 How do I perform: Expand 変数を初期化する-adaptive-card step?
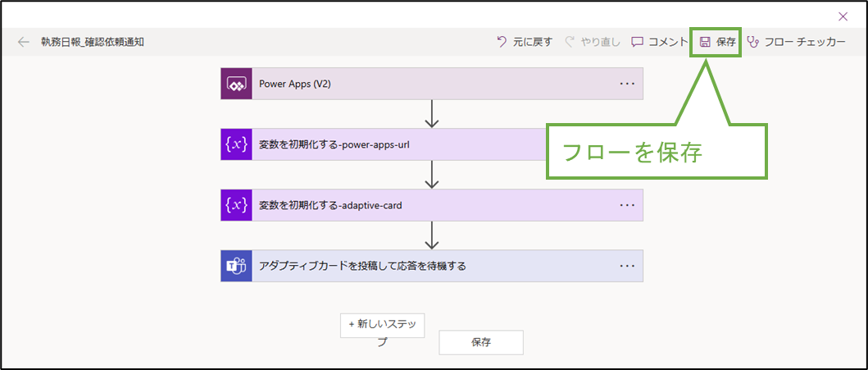432,205
